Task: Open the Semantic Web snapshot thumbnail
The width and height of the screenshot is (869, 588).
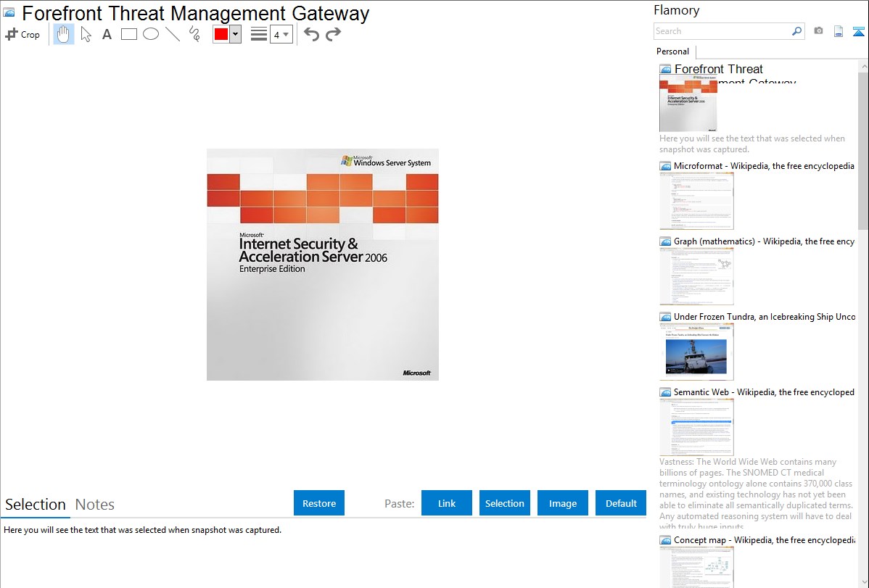Action: (x=696, y=427)
